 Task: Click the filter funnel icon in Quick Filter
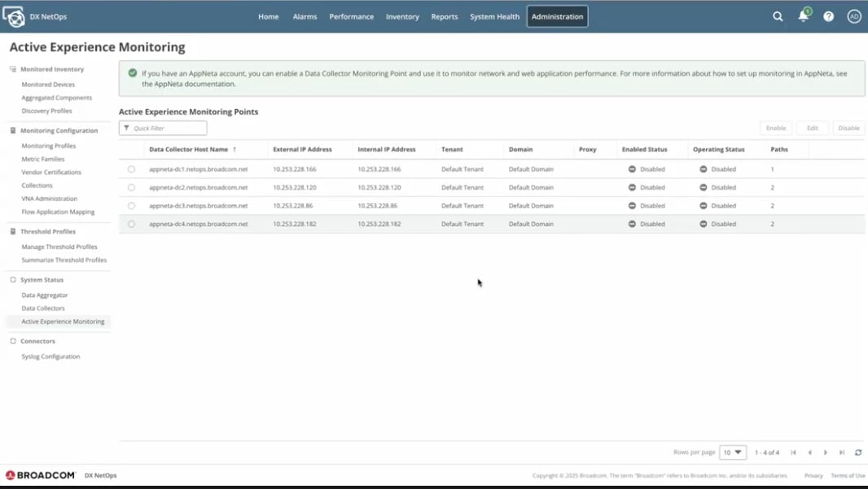click(x=127, y=128)
